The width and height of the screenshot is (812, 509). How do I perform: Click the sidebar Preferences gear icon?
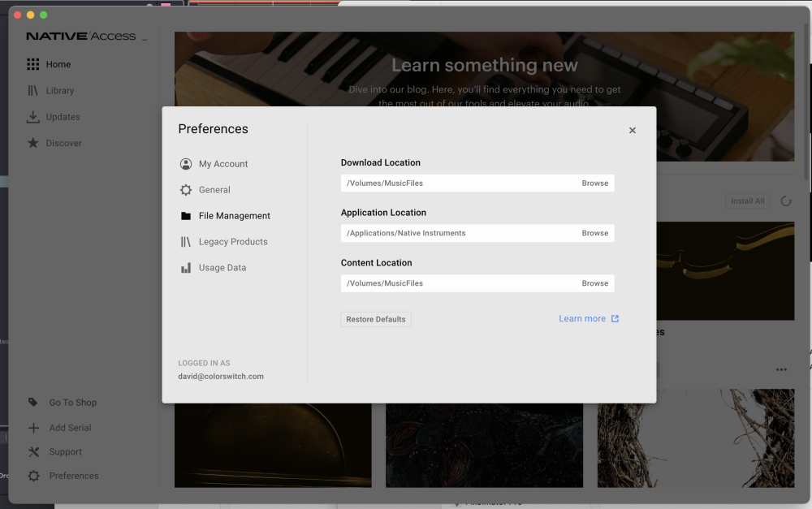click(33, 476)
